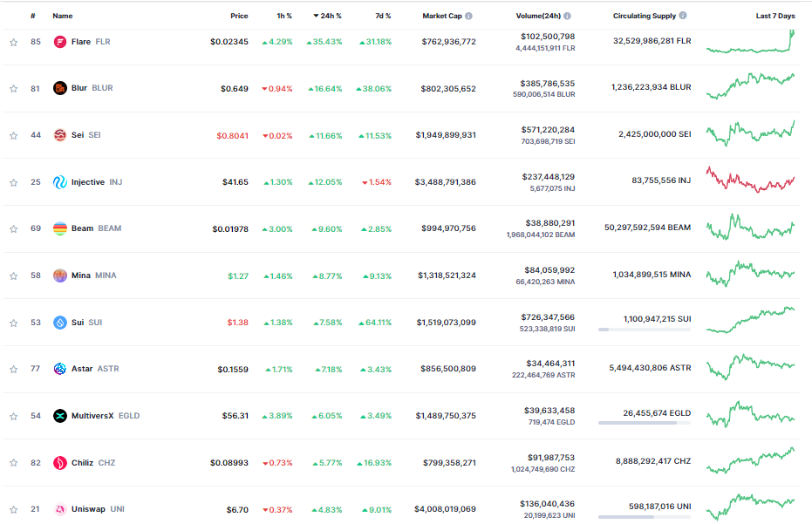Viewport: 812px width, 524px height.
Task: Click MultiversX circulating supply progress bar
Action: click(x=645, y=423)
